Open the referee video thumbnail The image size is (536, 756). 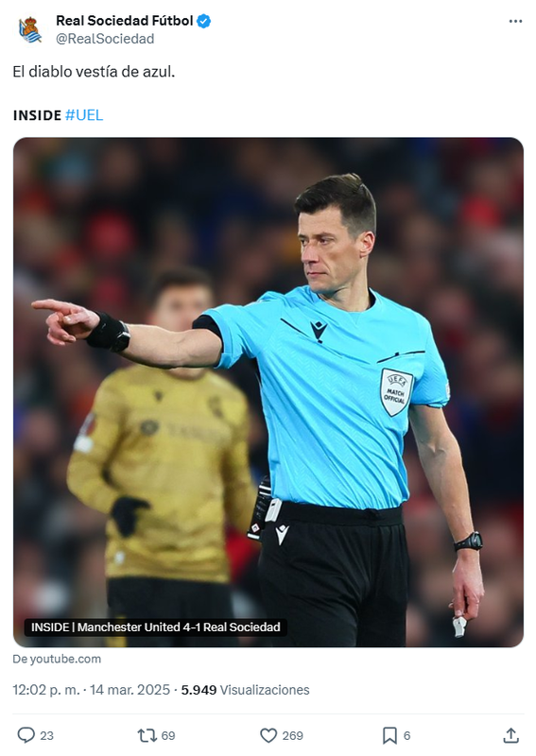(268, 392)
